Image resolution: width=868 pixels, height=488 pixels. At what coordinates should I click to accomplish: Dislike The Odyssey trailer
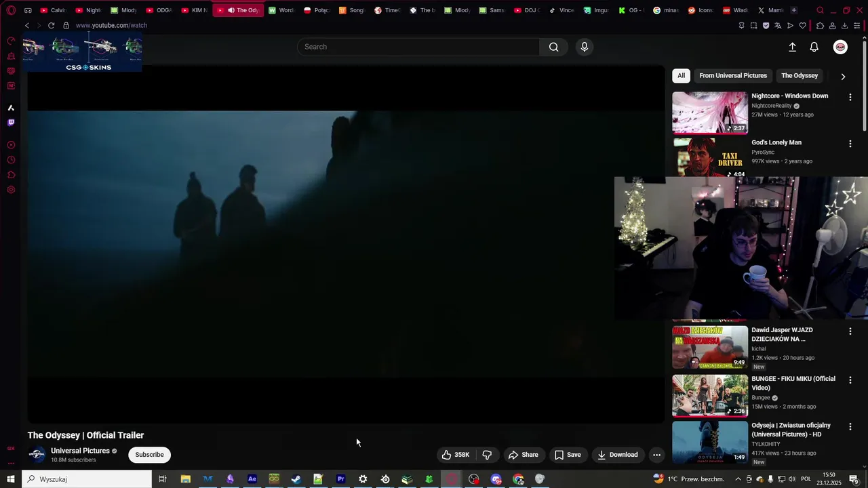(x=487, y=455)
